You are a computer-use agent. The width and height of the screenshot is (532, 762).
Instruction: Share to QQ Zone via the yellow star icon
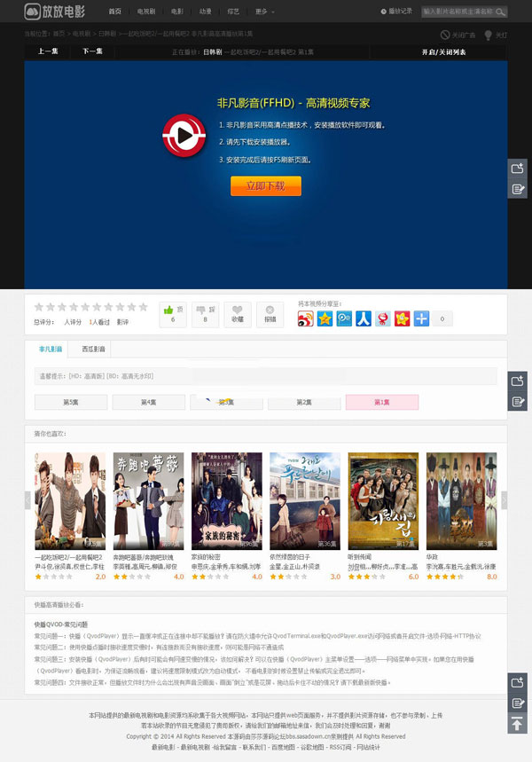tap(325, 318)
